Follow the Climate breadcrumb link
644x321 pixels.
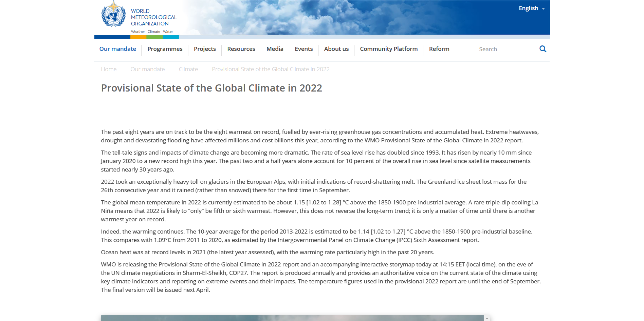pyautogui.click(x=188, y=69)
